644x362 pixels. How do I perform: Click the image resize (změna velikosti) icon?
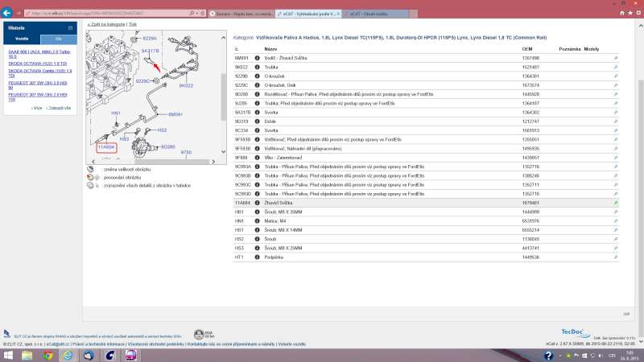click(x=91, y=170)
